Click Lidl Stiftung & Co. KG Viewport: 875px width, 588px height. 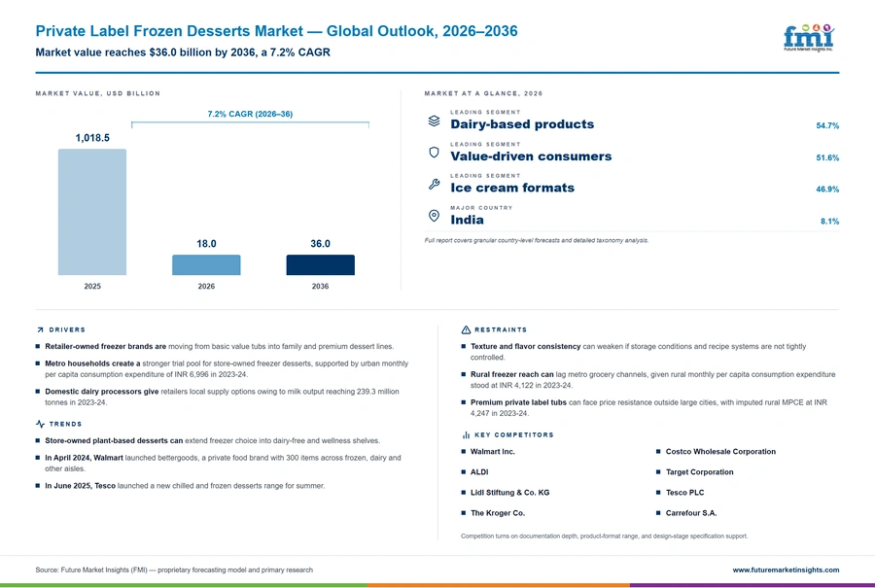(510, 493)
